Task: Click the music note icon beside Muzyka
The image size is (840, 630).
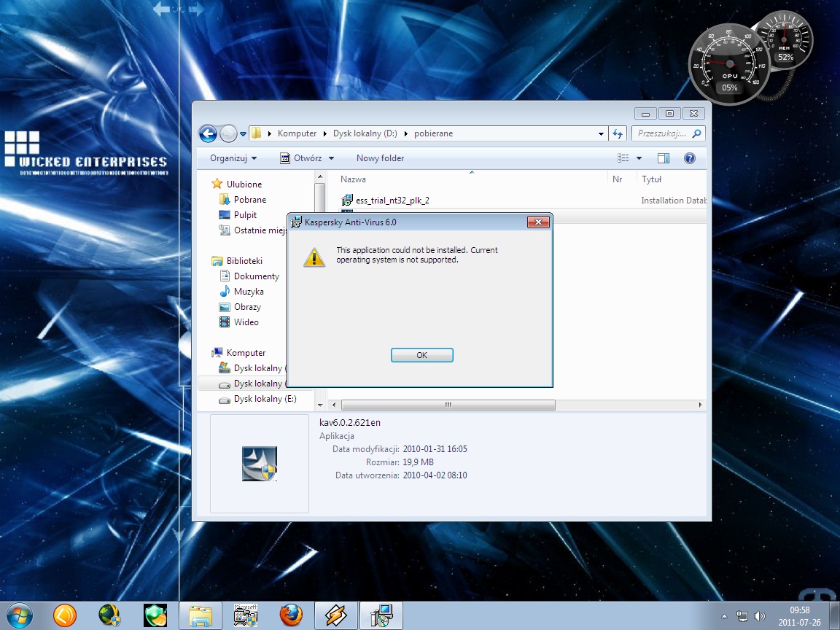Action: [225, 292]
